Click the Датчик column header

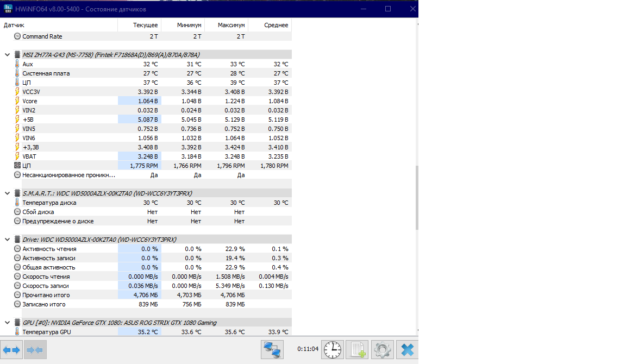tap(59, 25)
